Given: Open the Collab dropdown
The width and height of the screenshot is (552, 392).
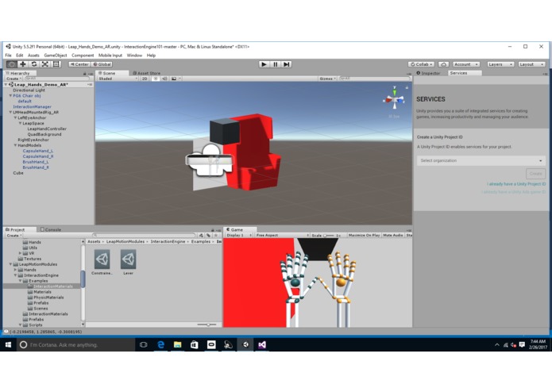Looking at the screenshot, I should (421, 64).
